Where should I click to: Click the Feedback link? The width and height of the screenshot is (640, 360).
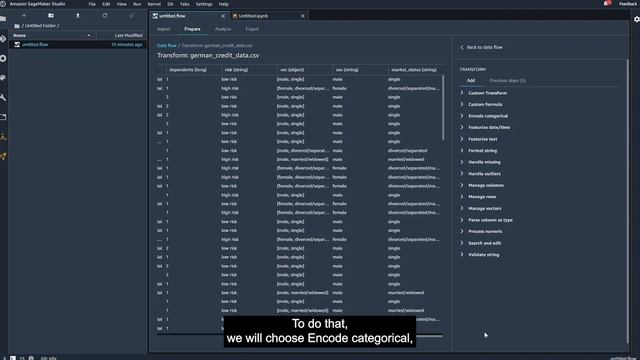click(627, 4)
